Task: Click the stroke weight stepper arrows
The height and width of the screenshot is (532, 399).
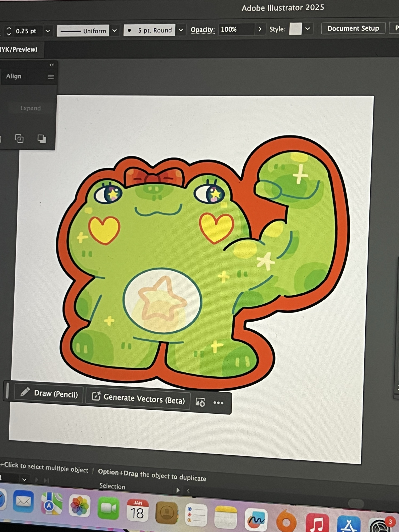Action: [x=9, y=31]
